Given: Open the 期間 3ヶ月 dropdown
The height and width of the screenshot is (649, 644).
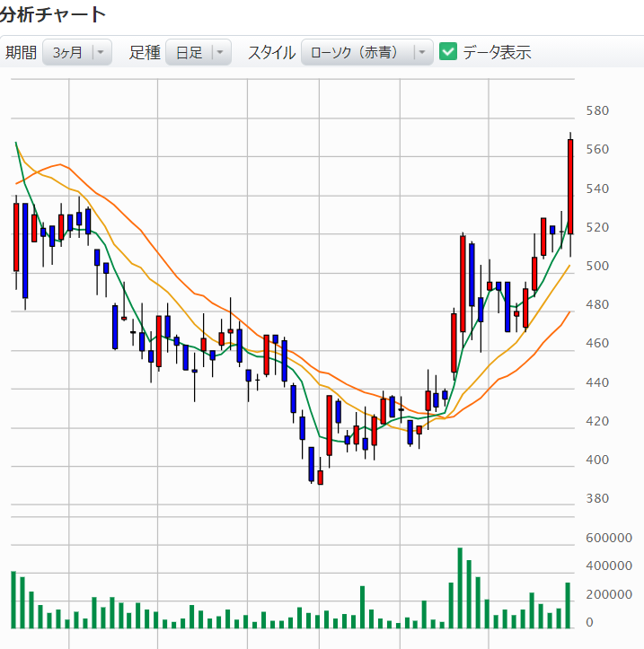Looking at the screenshot, I should (77, 53).
